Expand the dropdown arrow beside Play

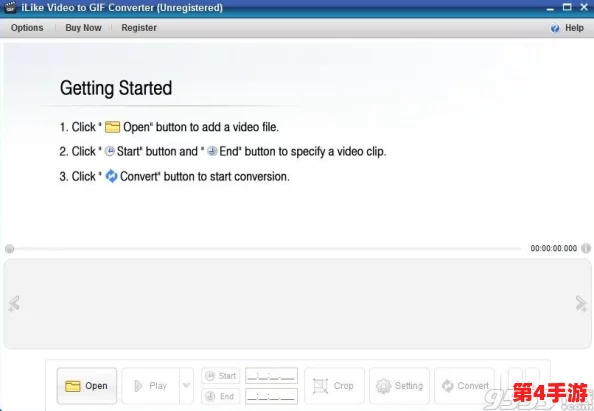coord(186,386)
